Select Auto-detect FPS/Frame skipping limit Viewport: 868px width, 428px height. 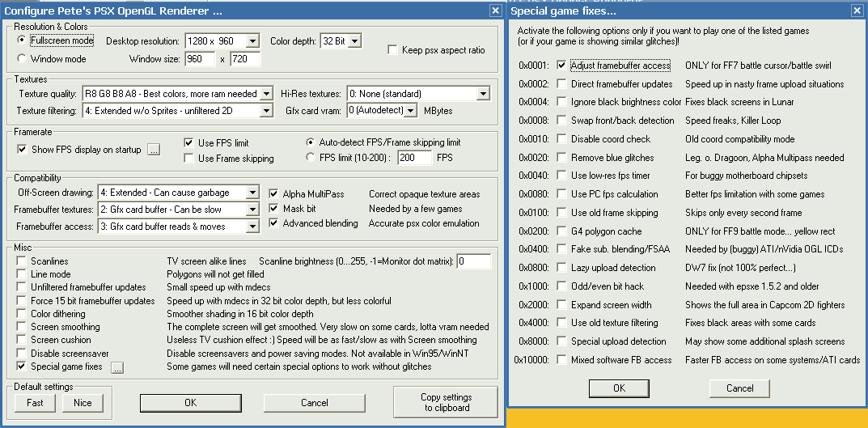click(311, 142)
